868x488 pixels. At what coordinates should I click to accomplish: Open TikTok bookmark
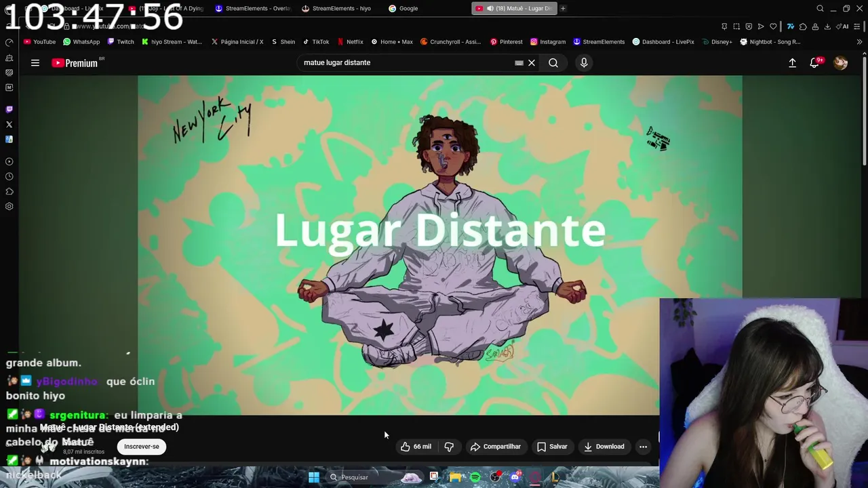click(315, 42)
